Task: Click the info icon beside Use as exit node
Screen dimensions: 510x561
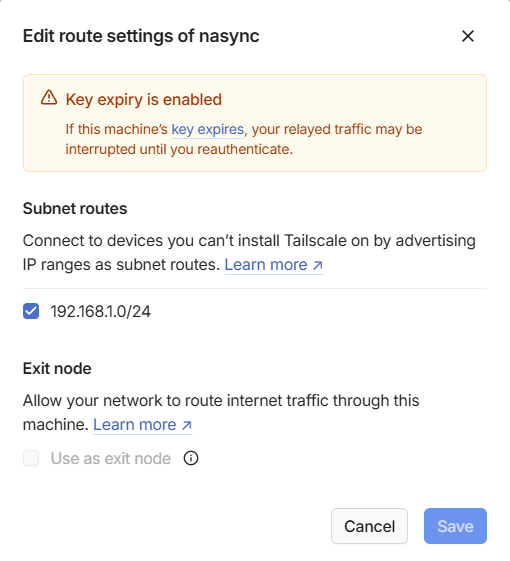Action: tap(191, 458)
